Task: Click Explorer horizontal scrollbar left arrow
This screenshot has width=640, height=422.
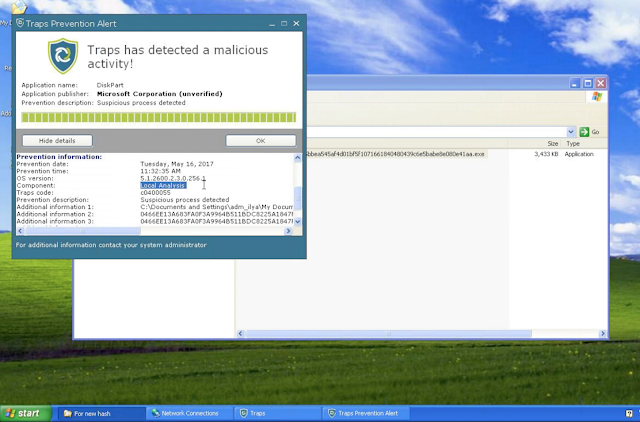Action: pyautogui.click(x=240, y=333)
